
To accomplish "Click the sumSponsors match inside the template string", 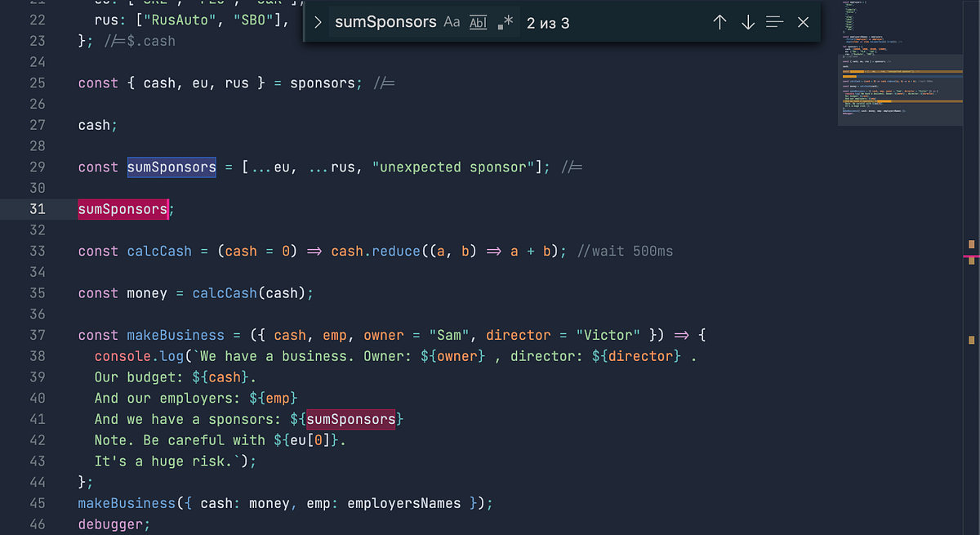I will point(351,419).
